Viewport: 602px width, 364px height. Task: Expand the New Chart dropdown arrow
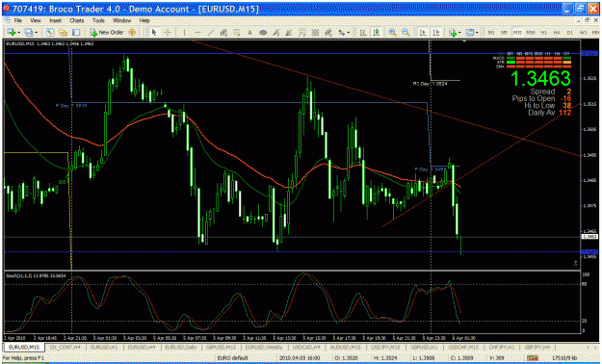18,33
